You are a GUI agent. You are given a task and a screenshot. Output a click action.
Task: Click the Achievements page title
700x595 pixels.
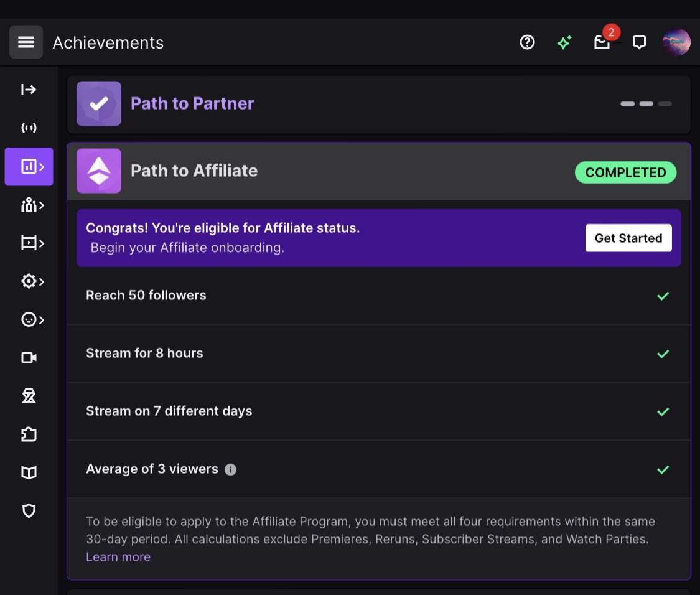tap(108, 43)
